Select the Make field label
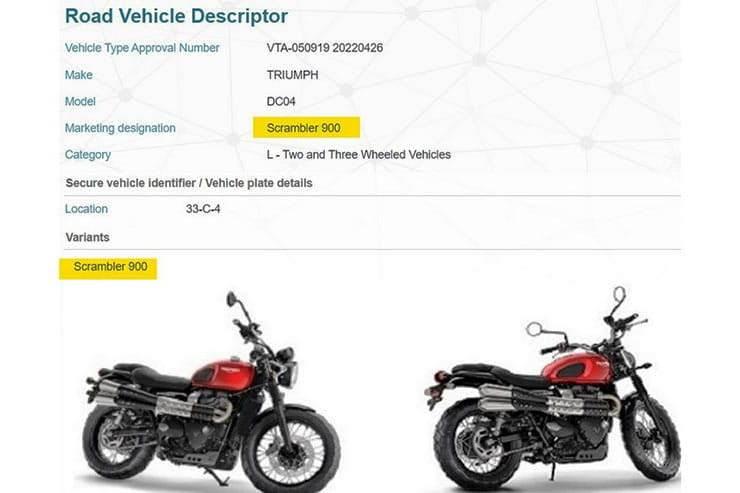 [x=78, y=75]
